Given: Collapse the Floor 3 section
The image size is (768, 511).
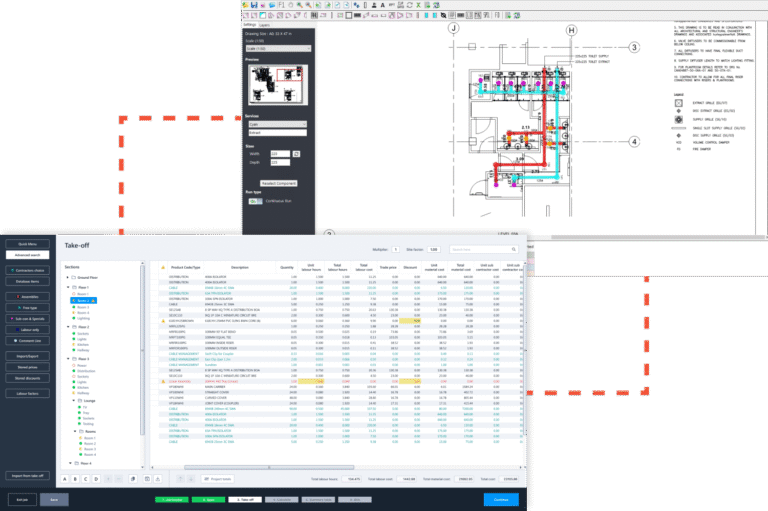Looking at the screenshot, I should point(68,359).
